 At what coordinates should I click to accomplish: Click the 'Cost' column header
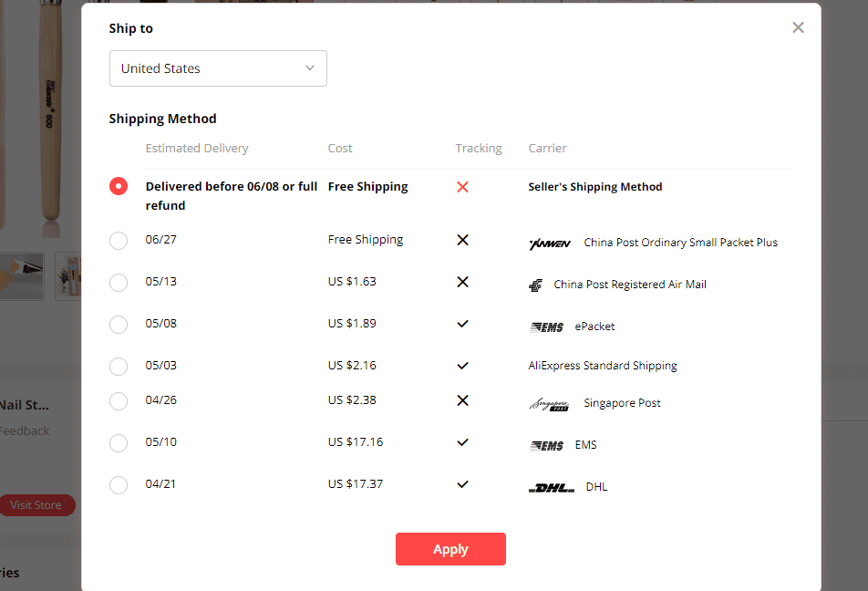tap(340, 149)
